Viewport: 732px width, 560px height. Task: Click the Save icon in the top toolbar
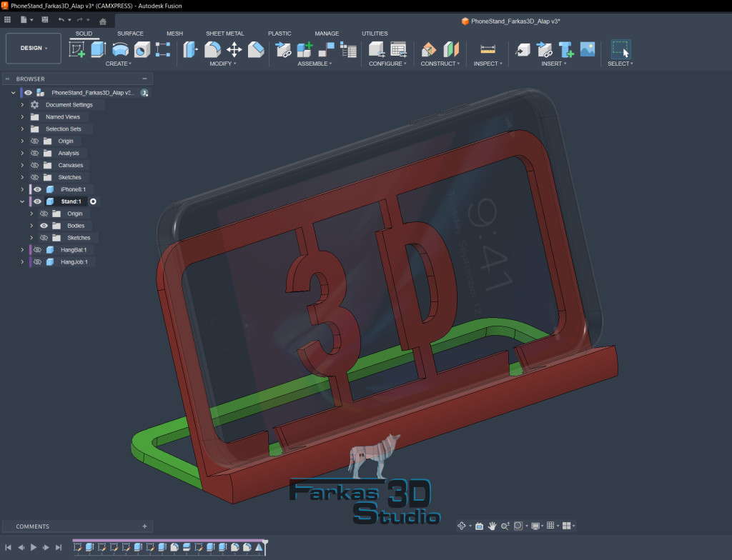point(46,20)
